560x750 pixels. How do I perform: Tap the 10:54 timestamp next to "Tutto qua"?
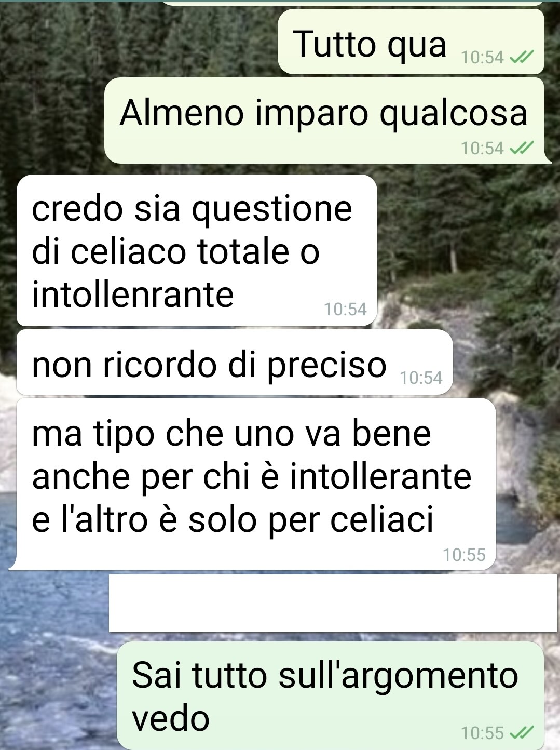click(x=482, y=57)
